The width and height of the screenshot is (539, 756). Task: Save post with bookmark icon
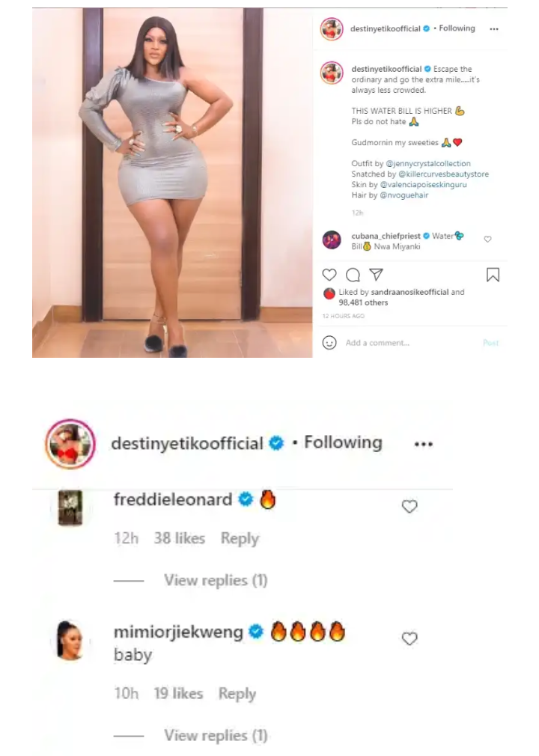click(x=493, y=275)
